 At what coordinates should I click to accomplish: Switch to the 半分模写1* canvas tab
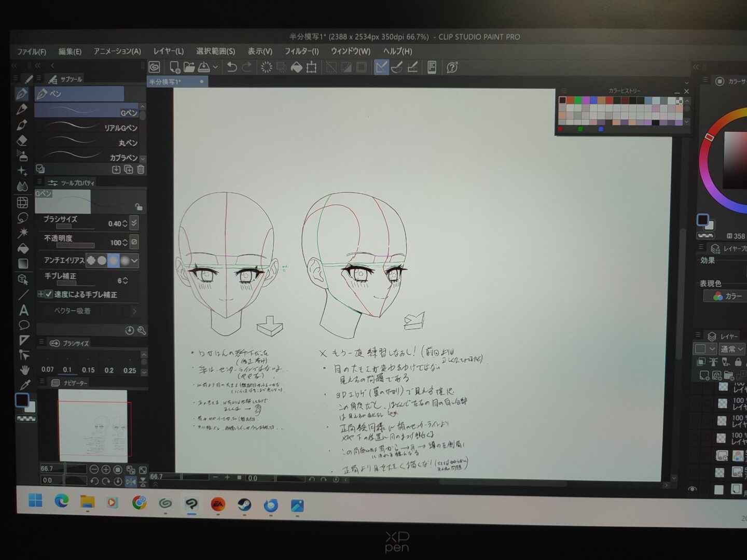(165, 82)
